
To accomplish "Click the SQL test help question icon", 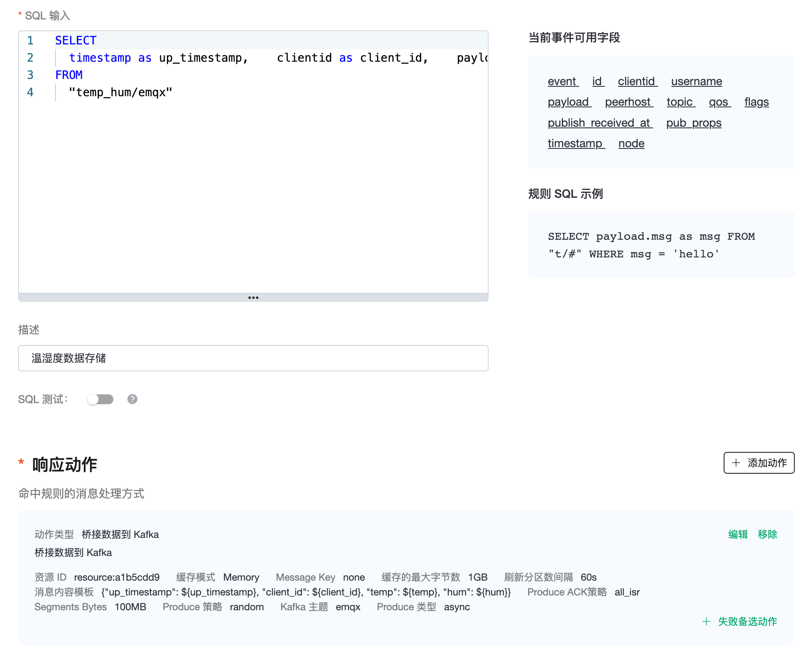I will click(x=132, y=399).
